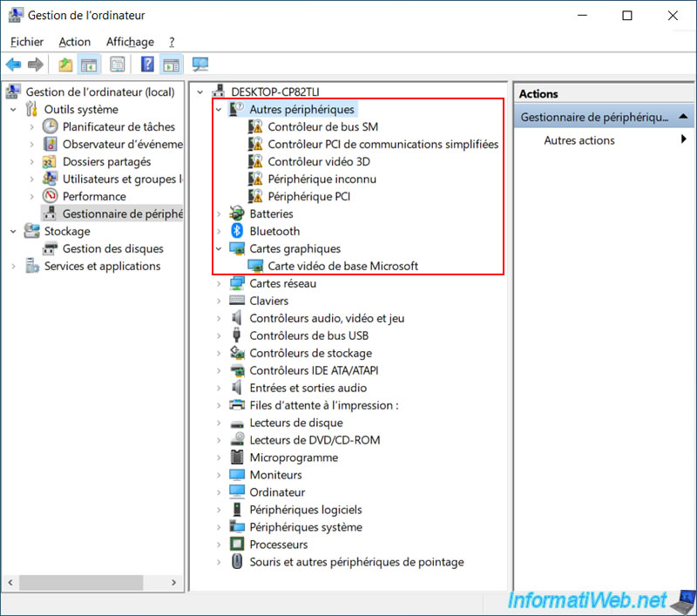Click the Properties toolbar icon
The image size is (697, 616).
pyautogui.click(x=118, y=64)
